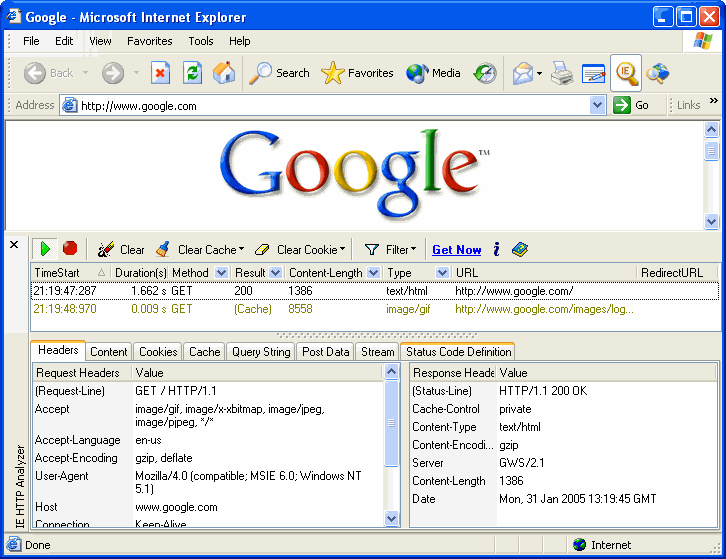Open the Status Code Definition tab
Screen dimensions: 726x559
(458, 352)
